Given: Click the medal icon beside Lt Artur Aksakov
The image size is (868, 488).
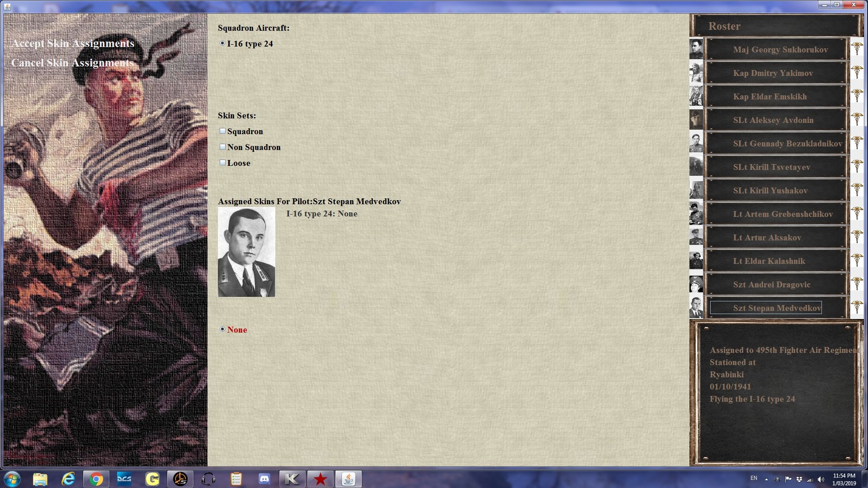Looking at the screenshot, I should [857, 237].
